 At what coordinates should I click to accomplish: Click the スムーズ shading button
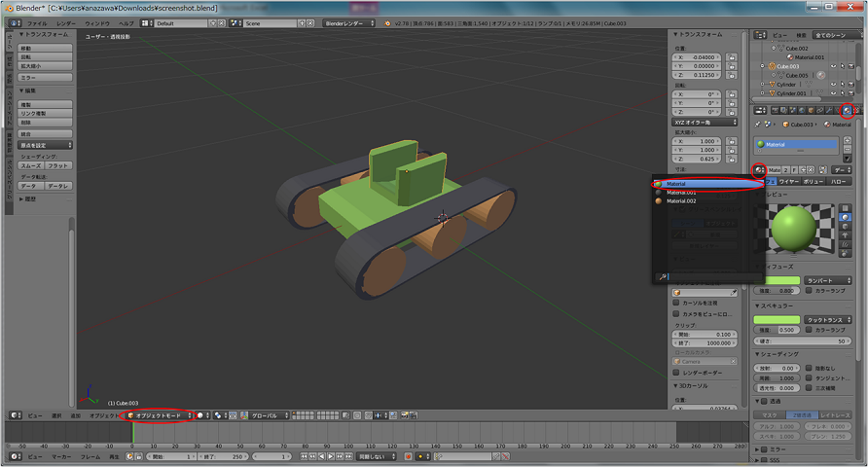point(32,166)
